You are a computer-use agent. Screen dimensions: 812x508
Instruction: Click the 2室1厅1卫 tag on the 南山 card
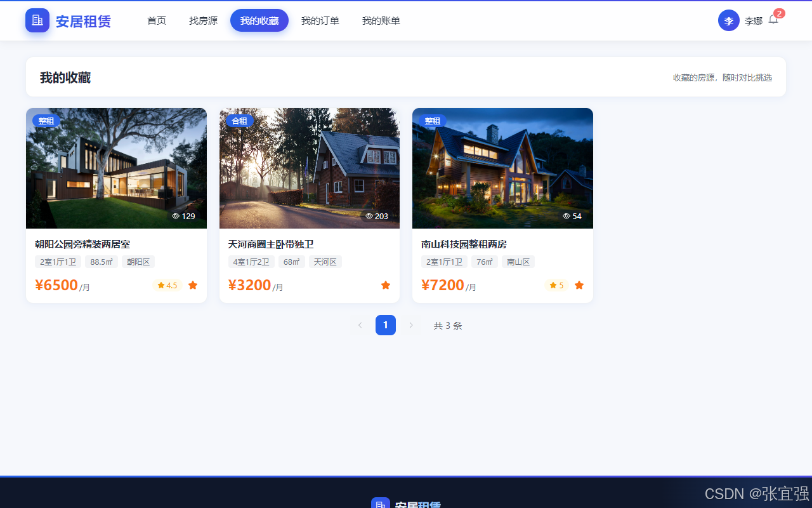coord(444,262)
